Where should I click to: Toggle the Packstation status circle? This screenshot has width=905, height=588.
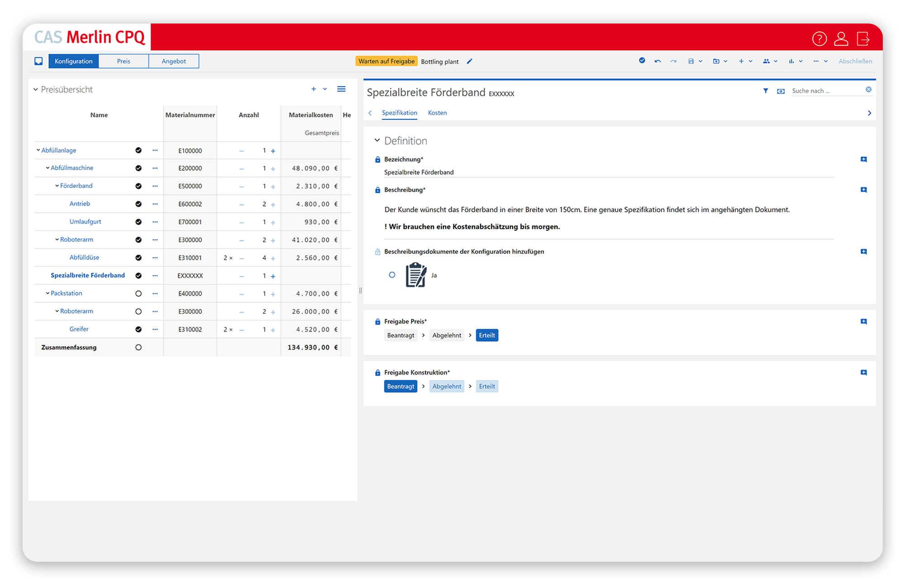pos(138,294)
